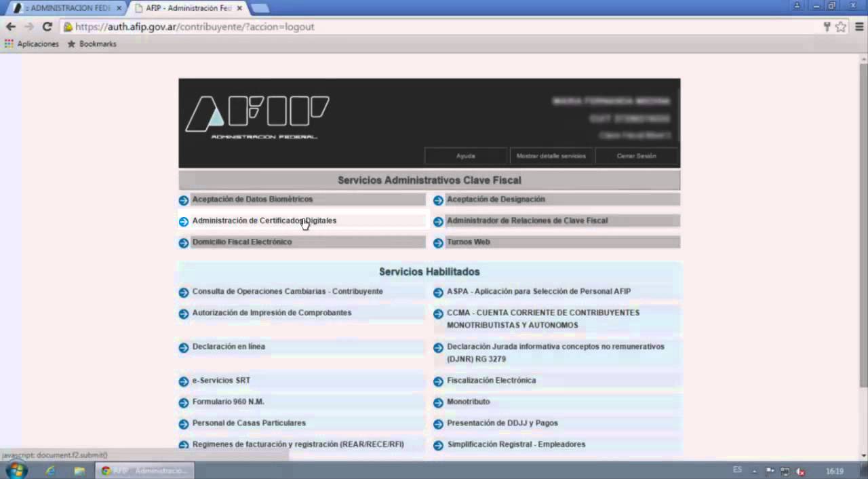The height and width of the screenshot is (479, 868).
Task: Reload the AFIP page
Action: coord(47,26)
